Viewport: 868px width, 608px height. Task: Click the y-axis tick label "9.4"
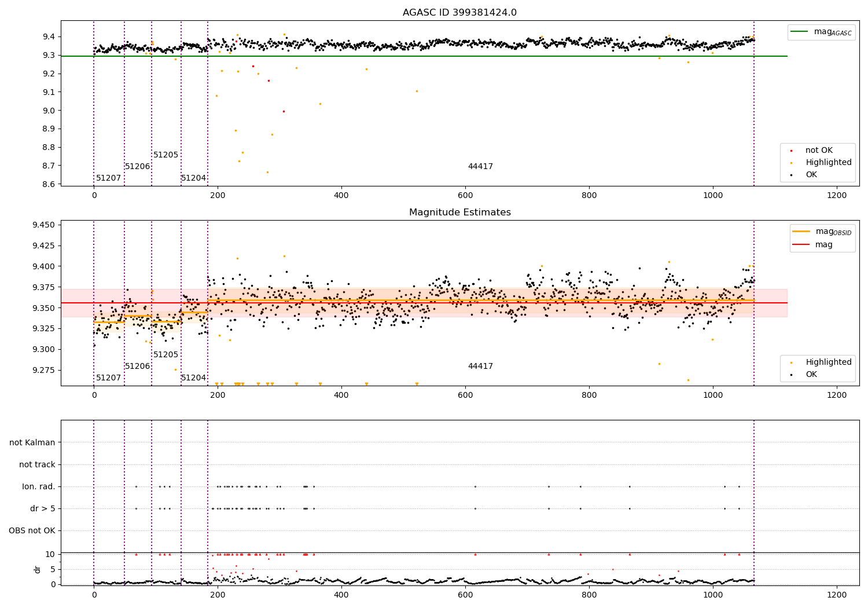48,37
